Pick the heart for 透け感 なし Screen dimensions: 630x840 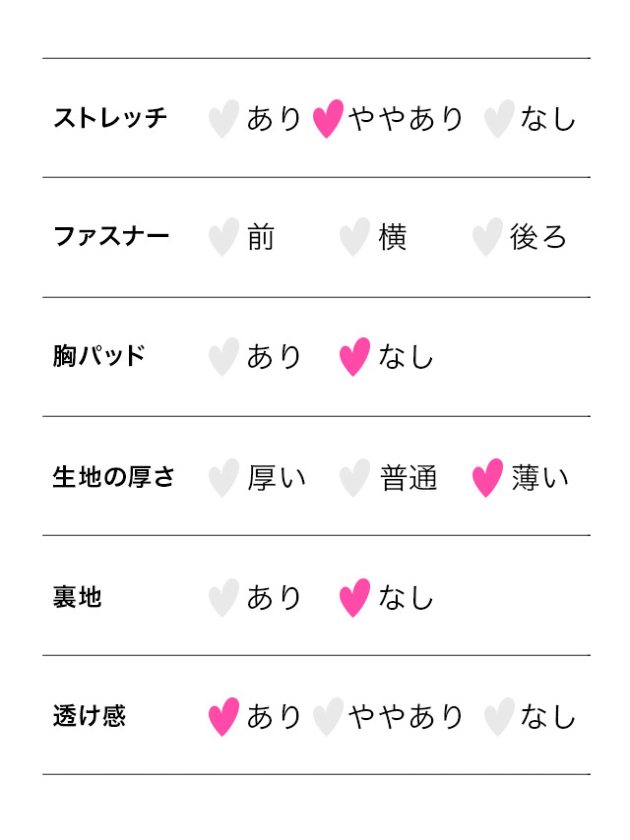pyautogui.click(x=499, y=717)
